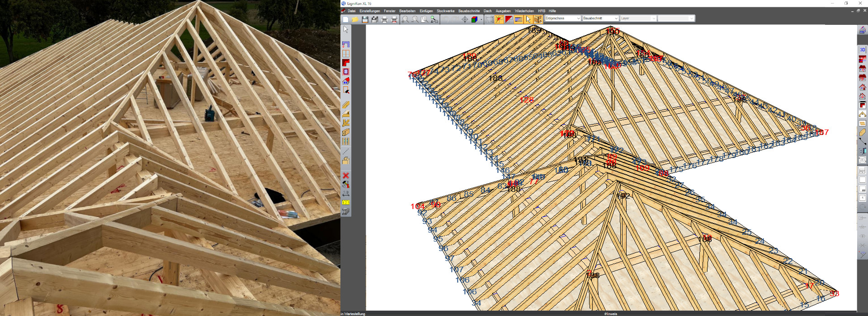Click the crosshair target icon in toolbar
This screenshot has height=316, width=868.
[464, 19]
